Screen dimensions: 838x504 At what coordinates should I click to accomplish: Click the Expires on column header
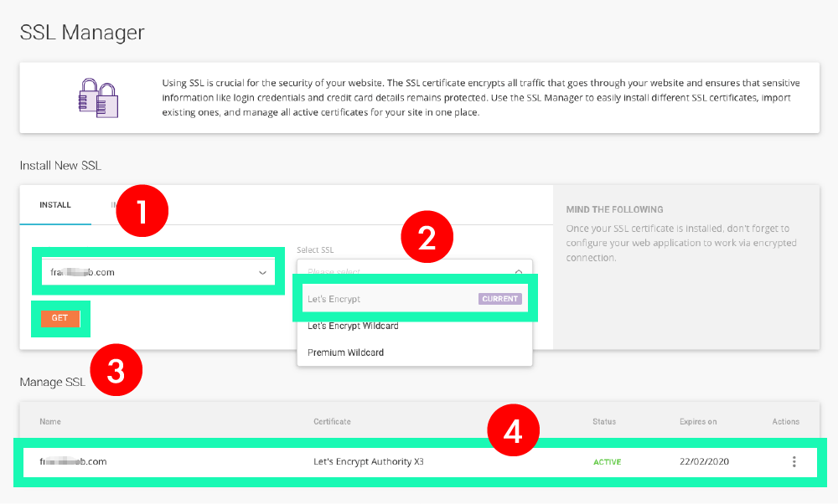[698, 422]
